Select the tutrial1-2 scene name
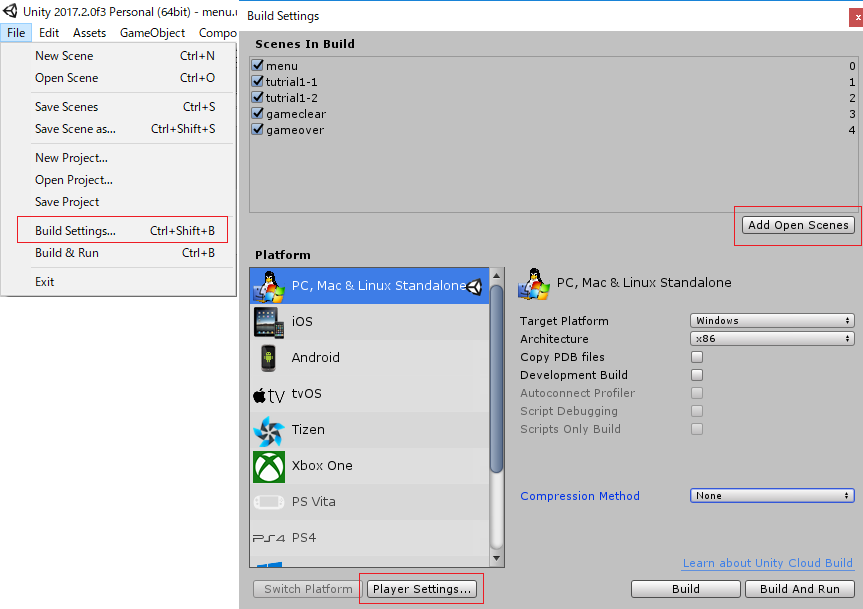This screenshot has height=609, width=863. point(292,98)
